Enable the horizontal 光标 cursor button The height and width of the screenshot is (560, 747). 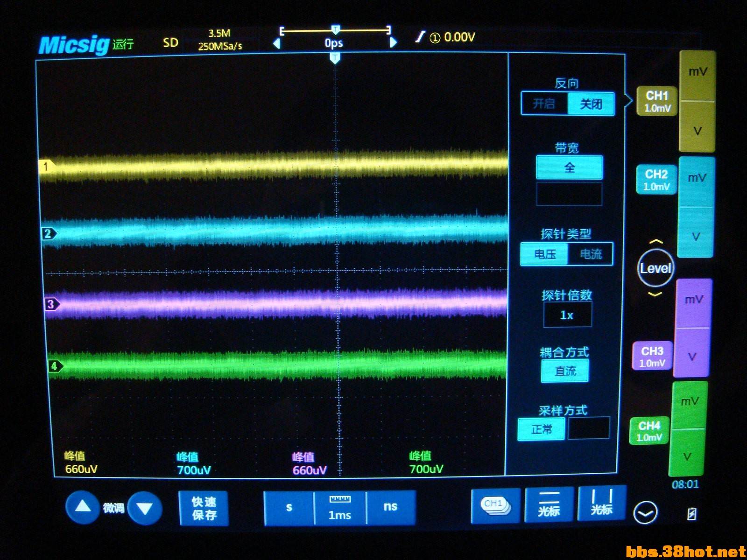point(549,504)
